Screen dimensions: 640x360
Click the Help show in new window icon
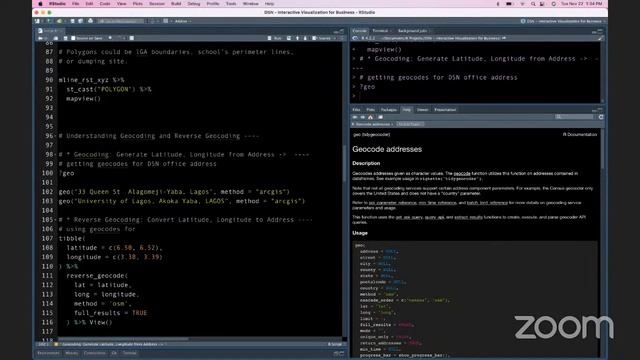coord(380,117)
